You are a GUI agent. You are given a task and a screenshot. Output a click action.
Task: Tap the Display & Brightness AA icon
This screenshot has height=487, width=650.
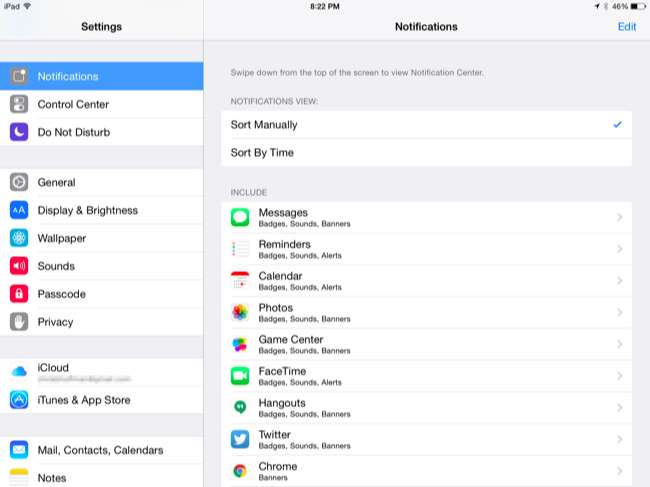pyautogui.click(x=19, y=210)
